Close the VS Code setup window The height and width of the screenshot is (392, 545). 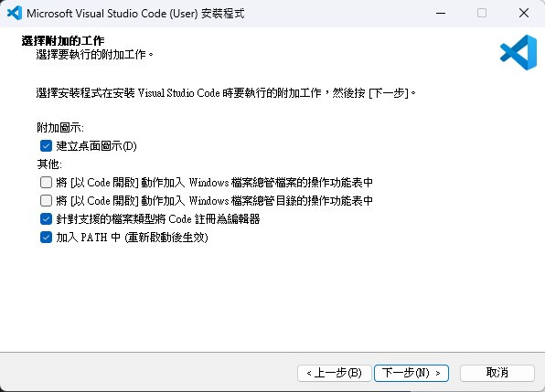[x=524, y=13]
